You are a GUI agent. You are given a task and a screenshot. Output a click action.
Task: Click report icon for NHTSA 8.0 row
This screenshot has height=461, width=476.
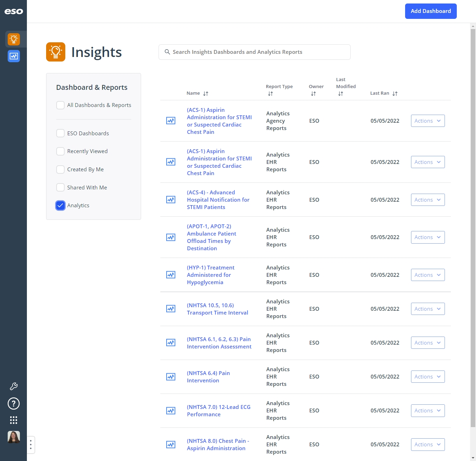[x=171, y=445]
